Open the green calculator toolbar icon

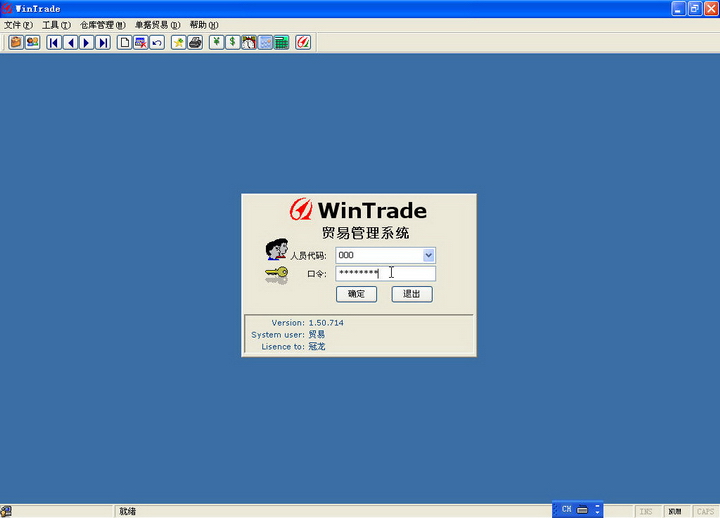pos(281,43)
